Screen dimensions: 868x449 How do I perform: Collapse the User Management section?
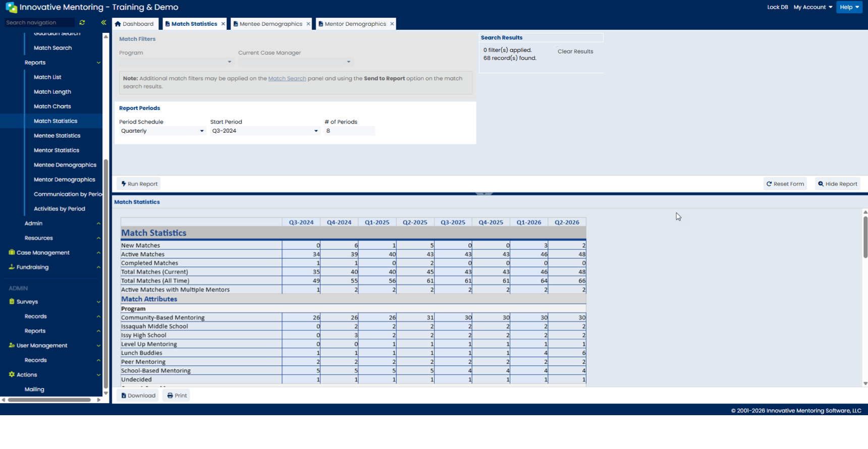[x=98, y=346]
